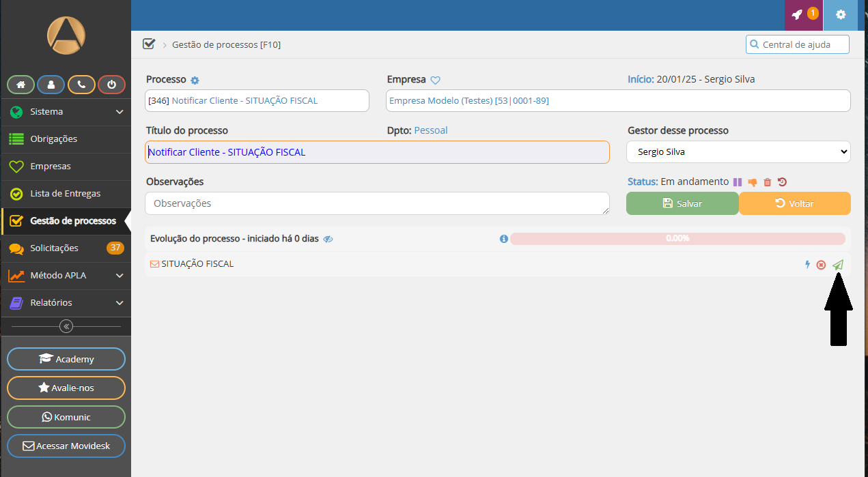This screenshot has height=477, width=868.
Task: Go to Solicitações in the sidebar
Action: click(55, 248)
